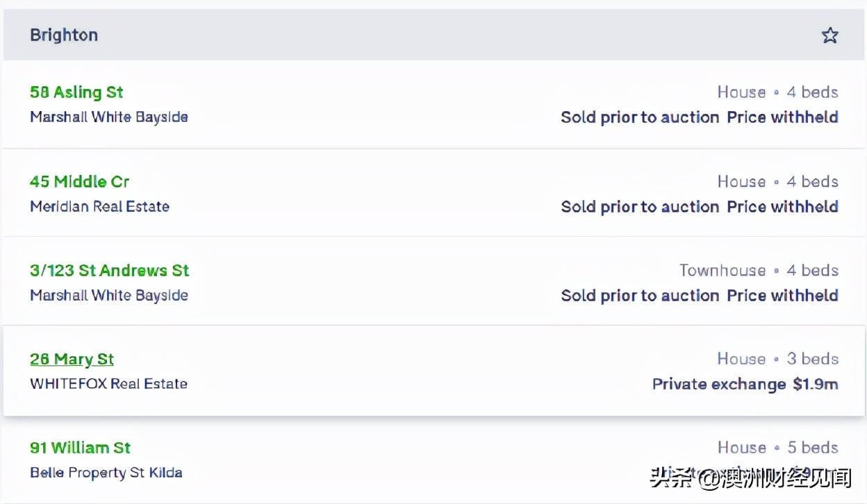Screen dimensions: 867x504
Task: Click the Townhouse 4 beds property details
Action: click(759, 271)
